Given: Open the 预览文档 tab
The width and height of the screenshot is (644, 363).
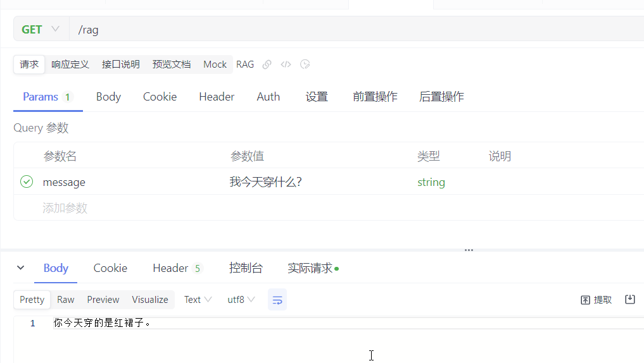Looking at the screenshot, I should [172, 65].
